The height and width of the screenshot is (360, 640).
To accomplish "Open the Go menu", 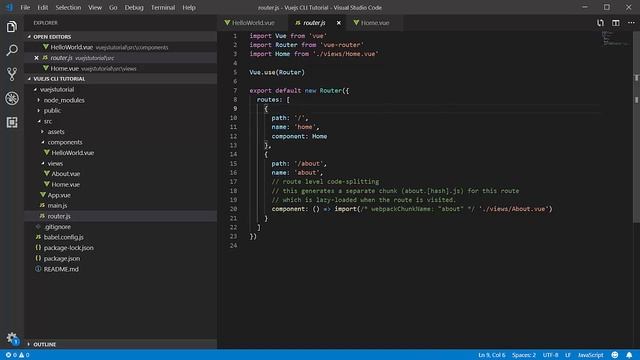I will [113, 7].
